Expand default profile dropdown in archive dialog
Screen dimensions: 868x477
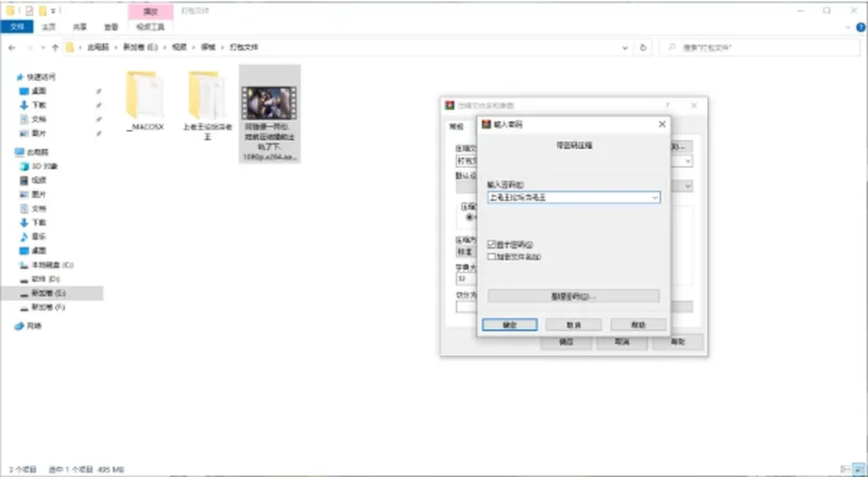click(x=688, y=186)
